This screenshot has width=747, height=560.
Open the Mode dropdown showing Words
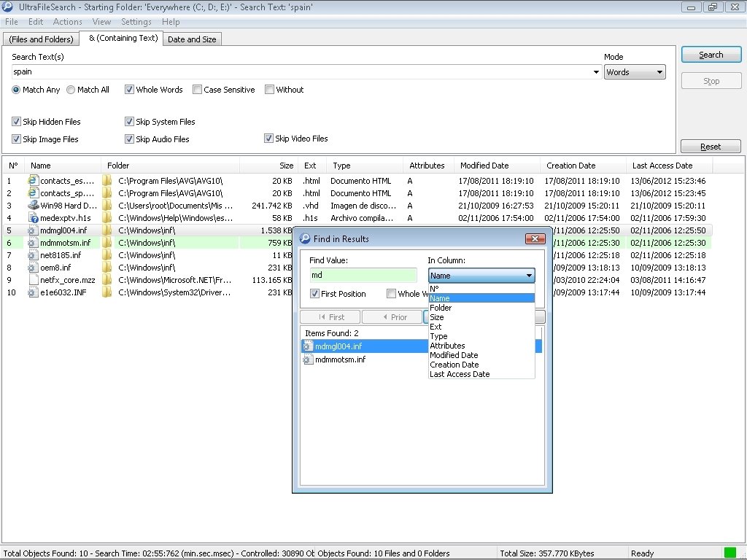635,72
